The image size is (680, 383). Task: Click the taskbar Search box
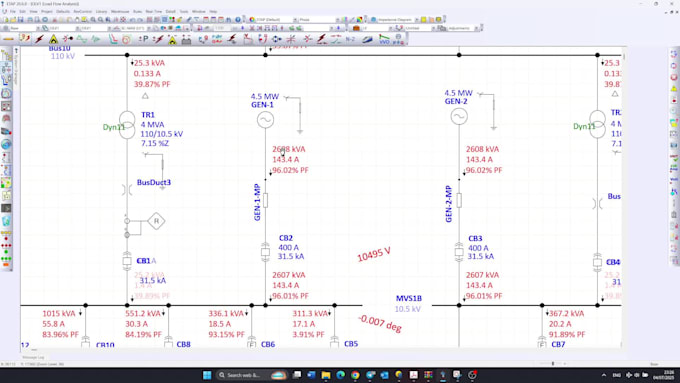pos(252,375)
